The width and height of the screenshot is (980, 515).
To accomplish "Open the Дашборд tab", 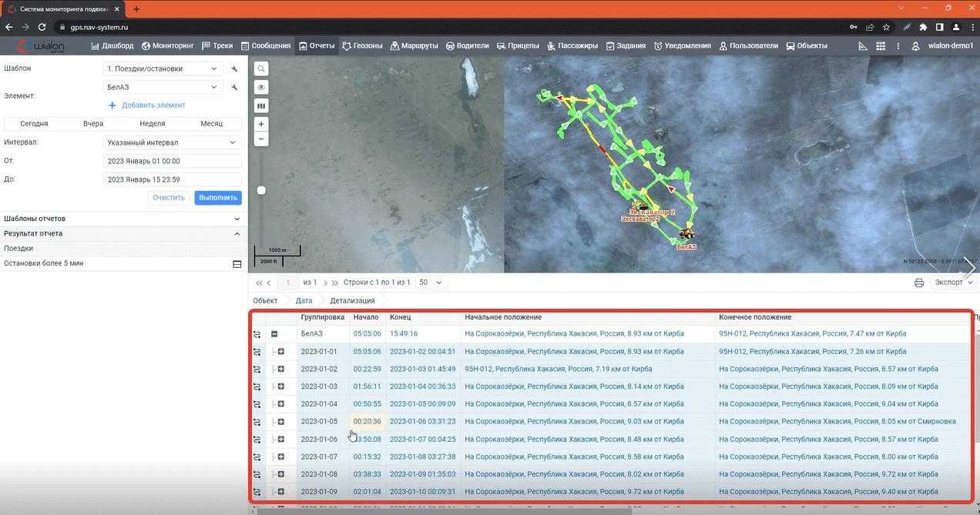I will pyautogui.click(x=112, y=46).
